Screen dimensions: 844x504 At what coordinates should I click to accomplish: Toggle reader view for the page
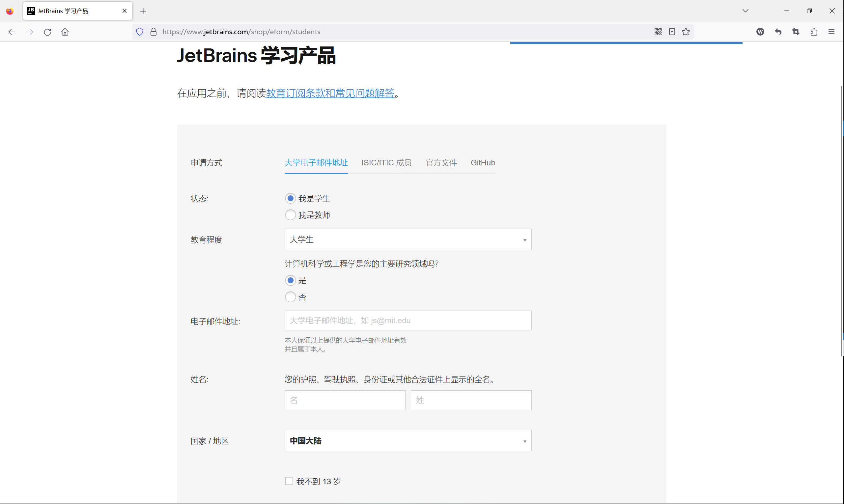tap(672, 32)
